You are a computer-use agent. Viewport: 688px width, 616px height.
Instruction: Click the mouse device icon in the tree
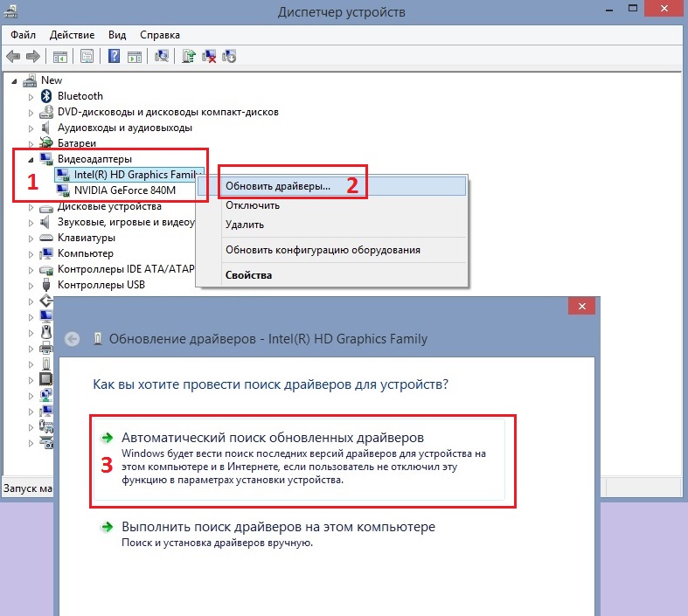coord(46,332)
